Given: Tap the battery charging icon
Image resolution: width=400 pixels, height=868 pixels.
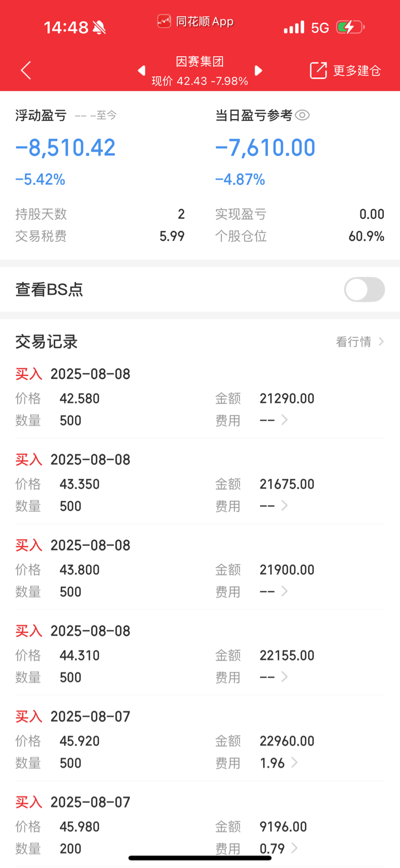Looking at the screenshot, I should (x=350, y=27).
